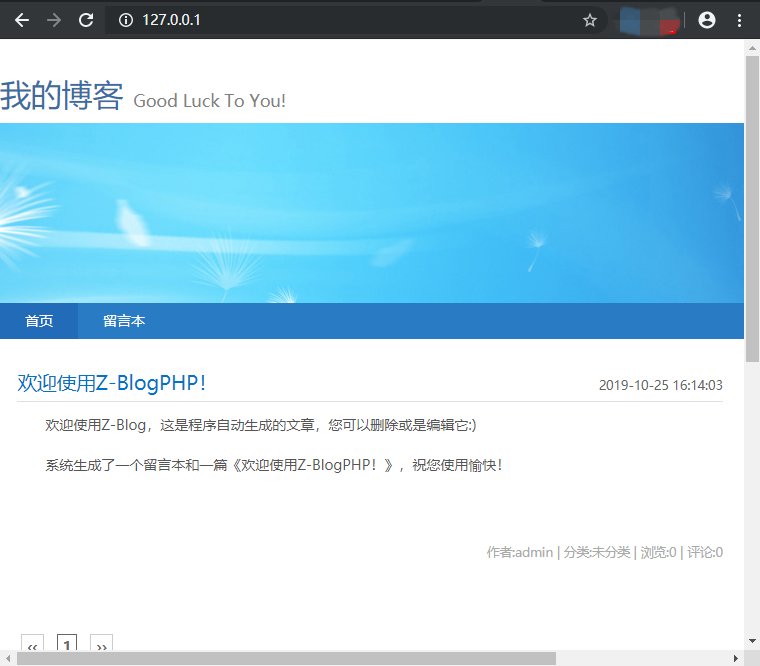Screen dimensions: 760x666
Task: Open the 首页 navigation tab
Action: click(39, 321)
